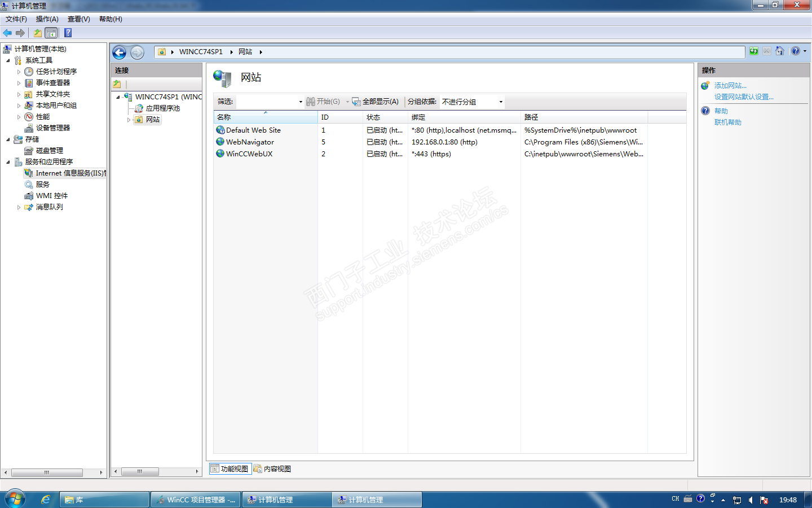Switch to the 功能视图 tab
Image resolution: width=812 pixels, height=508 pixels.
click(x=230, y=468)
